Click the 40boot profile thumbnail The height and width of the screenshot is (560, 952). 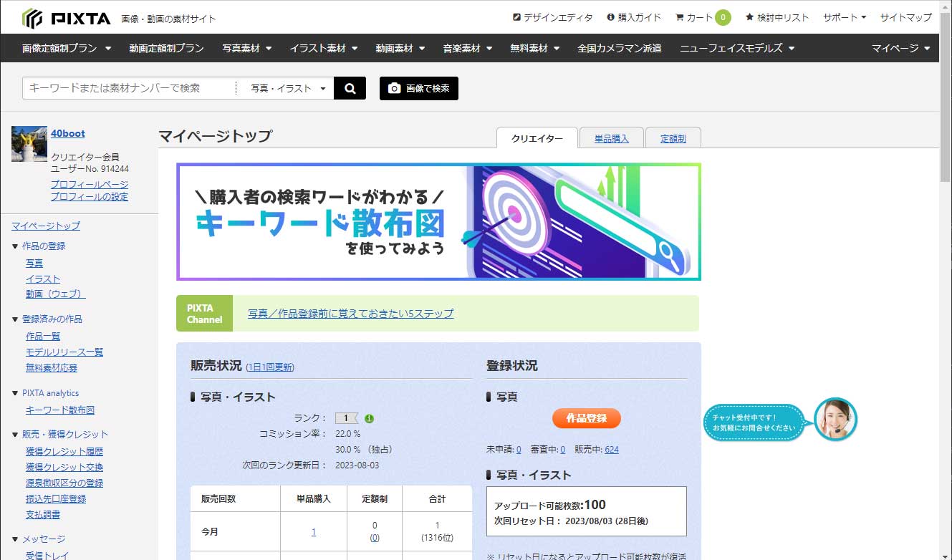29,144
